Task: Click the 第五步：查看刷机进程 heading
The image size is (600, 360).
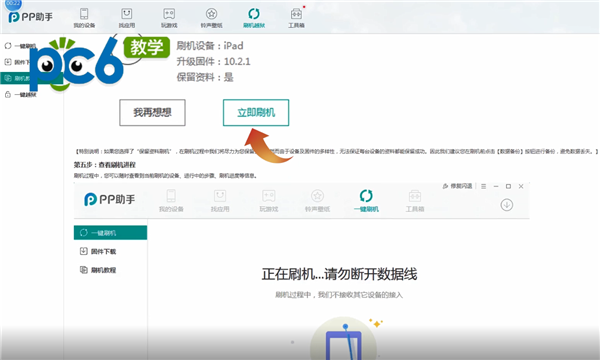Action: coord(104,165)
